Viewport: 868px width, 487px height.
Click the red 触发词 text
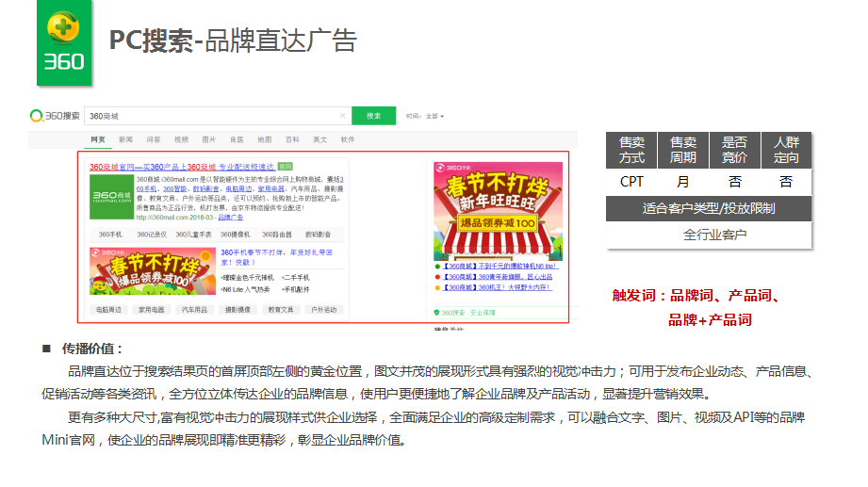(x=696, y=307)
